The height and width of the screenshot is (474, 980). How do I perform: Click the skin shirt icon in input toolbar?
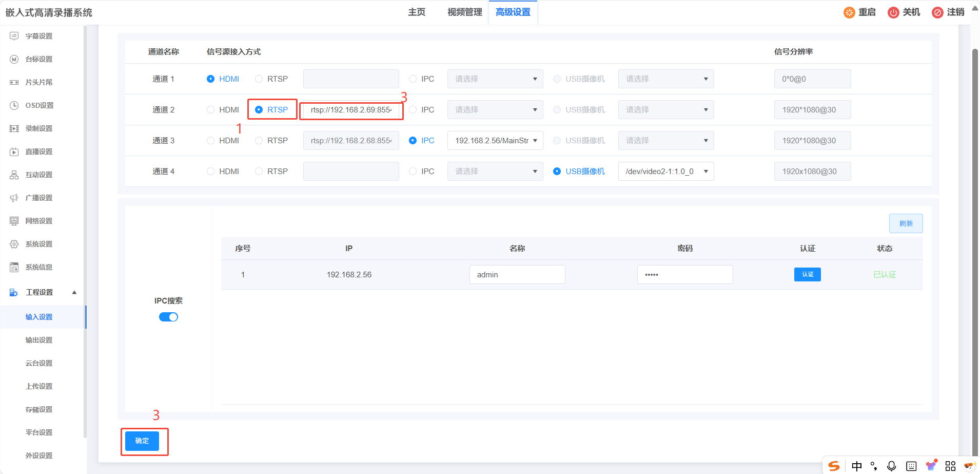pos(931,465)
